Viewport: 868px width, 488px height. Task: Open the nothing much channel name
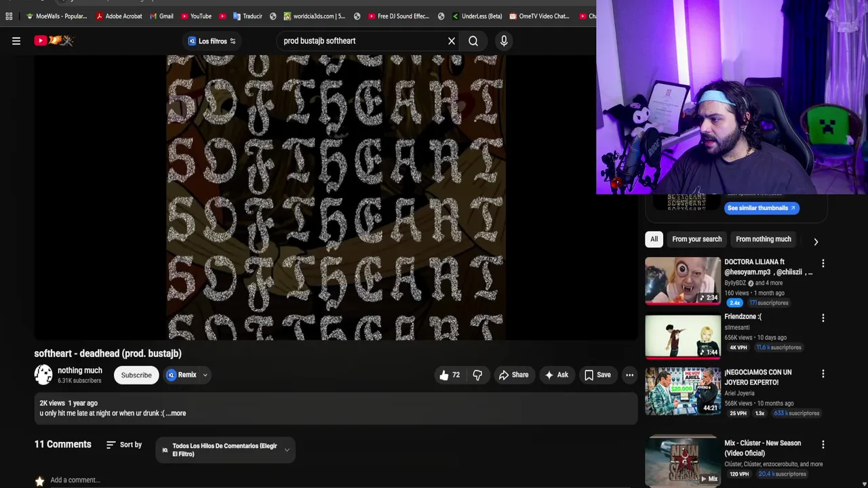pos(80,370)
